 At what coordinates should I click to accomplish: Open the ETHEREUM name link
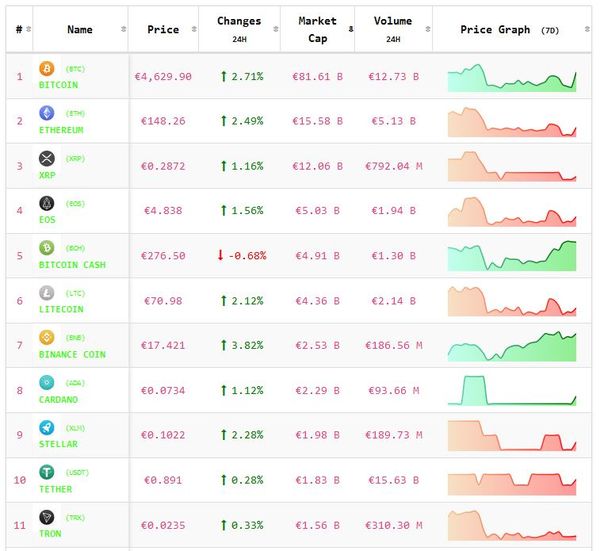[x=61, y=130]
